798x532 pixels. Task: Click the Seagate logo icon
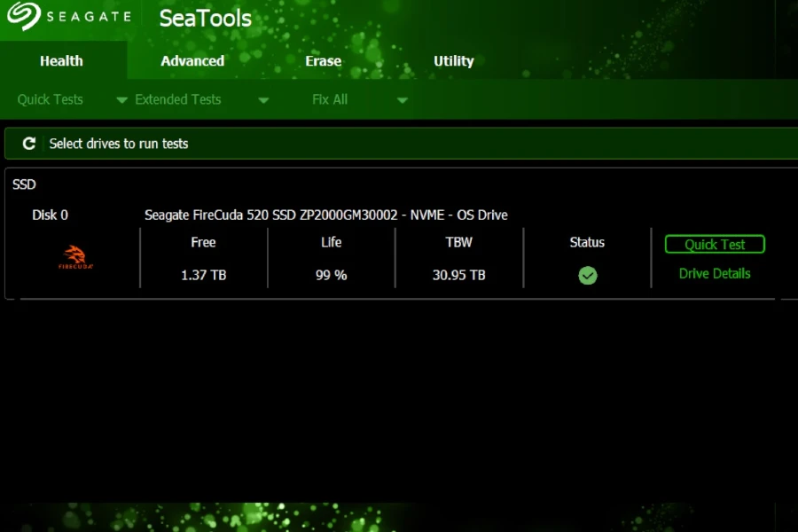coord(23,15)
